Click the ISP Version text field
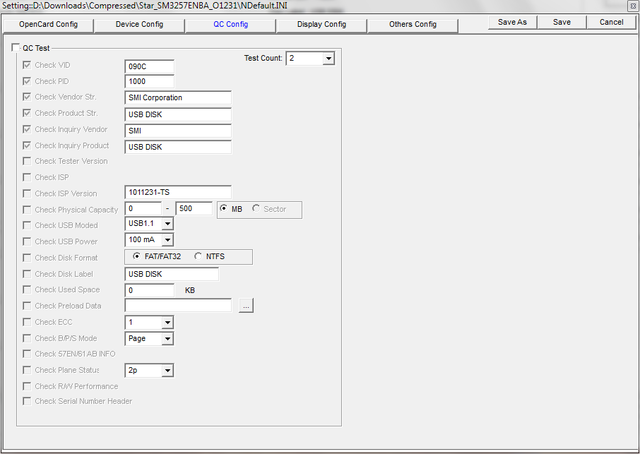The width and height of the screenshot is (640, 454). 178,192
